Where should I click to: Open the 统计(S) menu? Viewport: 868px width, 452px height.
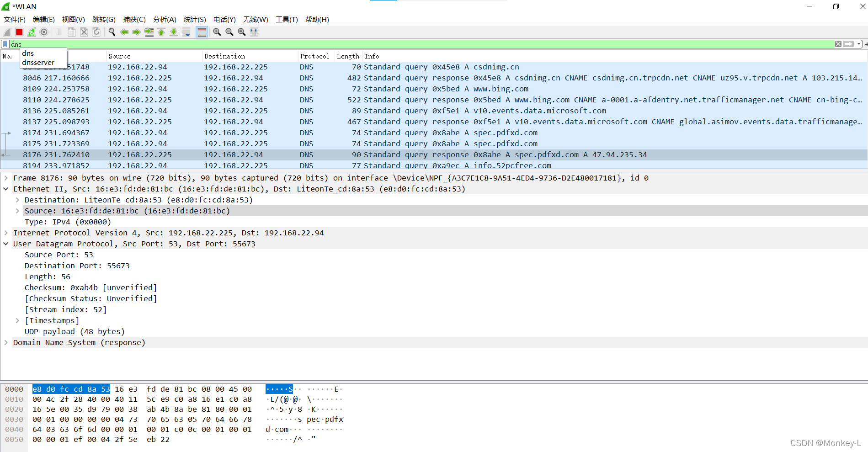click(195, 20)
